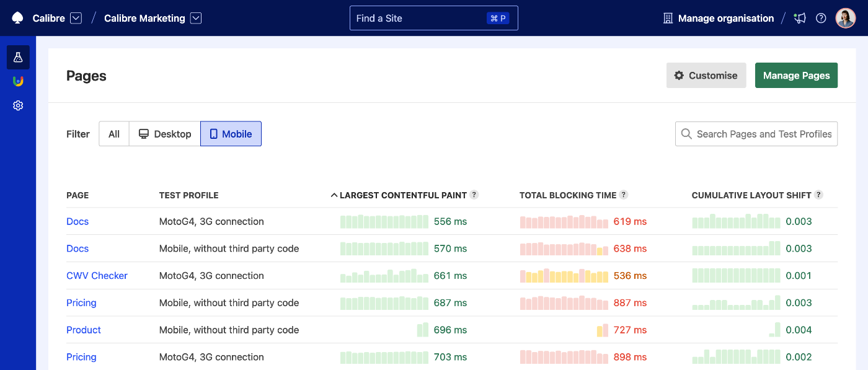Open the user account menu via the avatar
868x370 pixels.
click(845, 18)
